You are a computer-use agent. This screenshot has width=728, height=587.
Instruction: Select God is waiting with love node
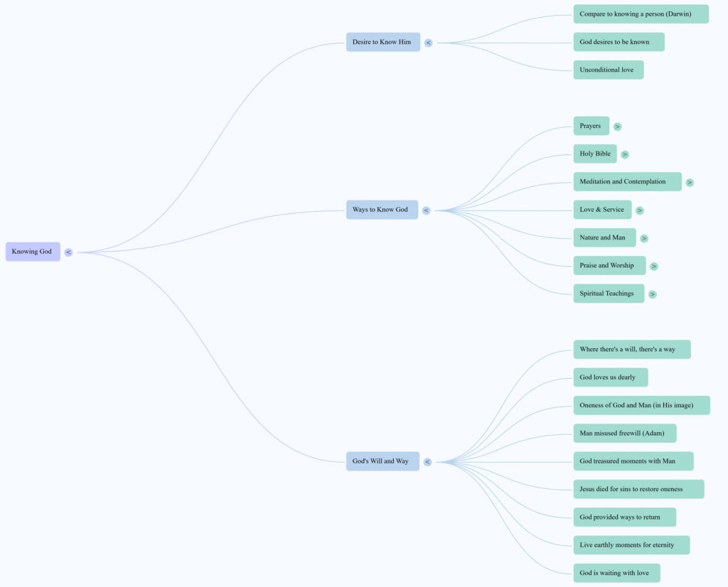click(616, 573)
